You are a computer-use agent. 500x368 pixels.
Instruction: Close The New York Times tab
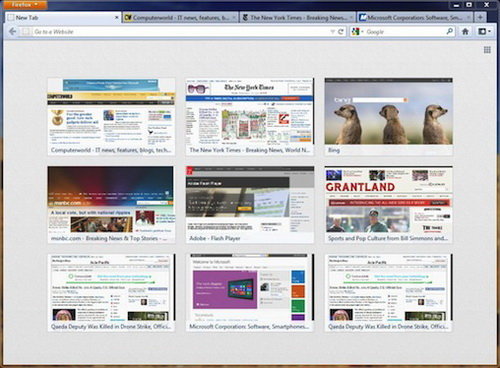(x=351, y=17)
